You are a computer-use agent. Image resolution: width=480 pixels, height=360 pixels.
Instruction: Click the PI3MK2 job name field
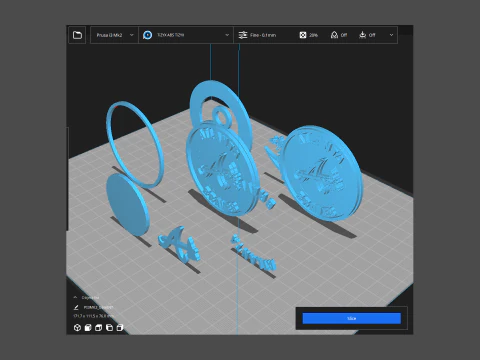click(x=98, y=307)
